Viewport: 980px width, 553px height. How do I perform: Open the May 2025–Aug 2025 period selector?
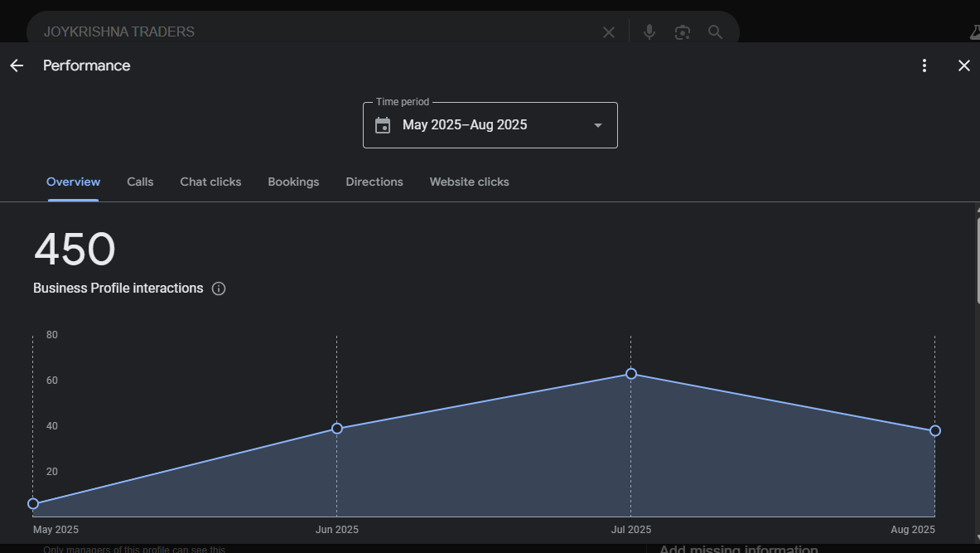tap(465, 125)
